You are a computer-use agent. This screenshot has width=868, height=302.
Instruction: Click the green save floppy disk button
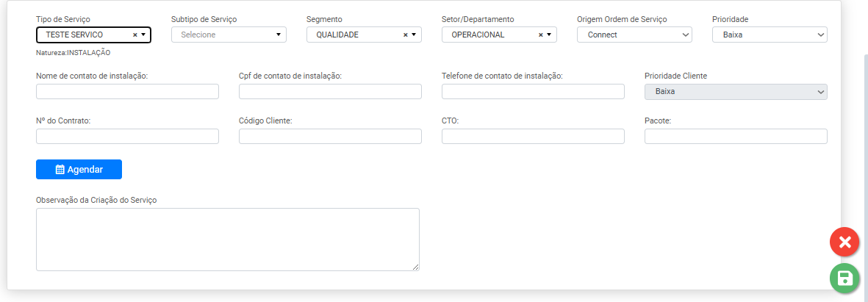coord(844,278)
